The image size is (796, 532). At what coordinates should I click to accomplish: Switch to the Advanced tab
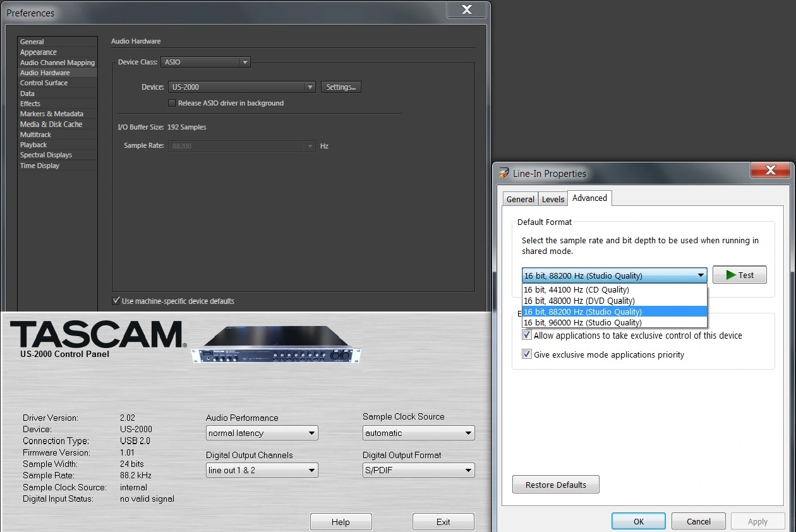click(589, 198)
